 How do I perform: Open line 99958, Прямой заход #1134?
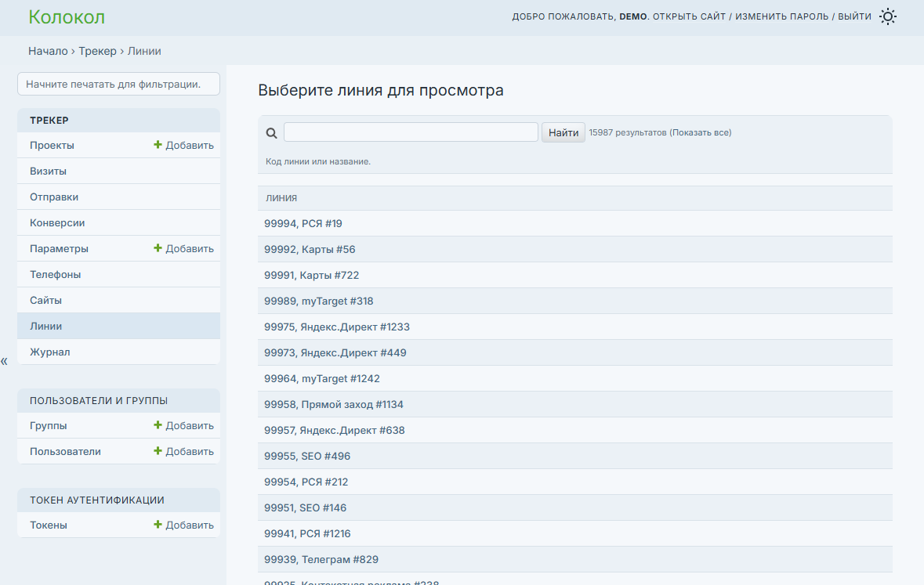334,405
